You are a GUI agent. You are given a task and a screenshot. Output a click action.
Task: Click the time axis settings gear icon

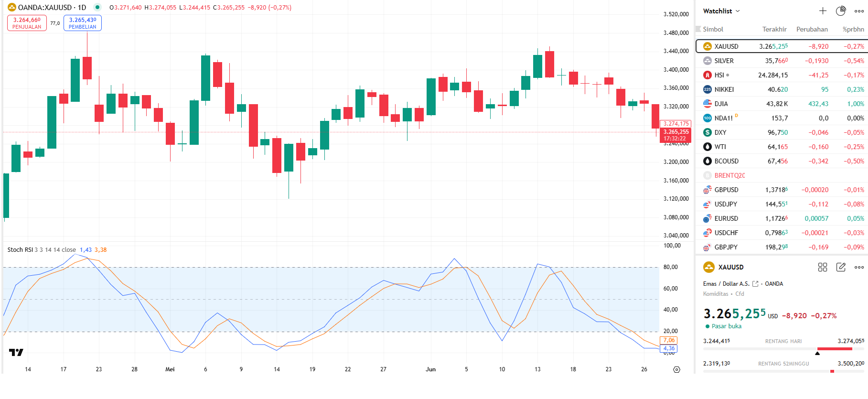676,369
